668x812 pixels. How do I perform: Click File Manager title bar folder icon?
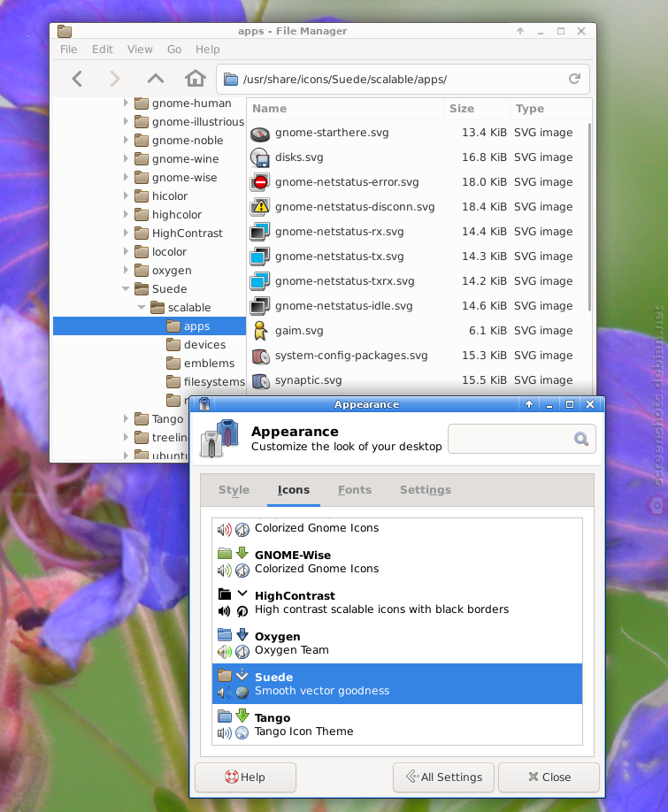(65, 31)
